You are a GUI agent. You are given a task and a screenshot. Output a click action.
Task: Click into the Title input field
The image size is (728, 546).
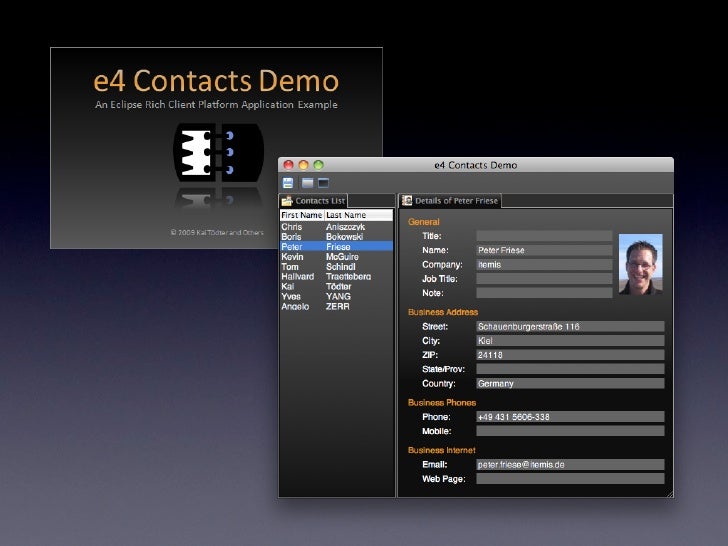543,236
